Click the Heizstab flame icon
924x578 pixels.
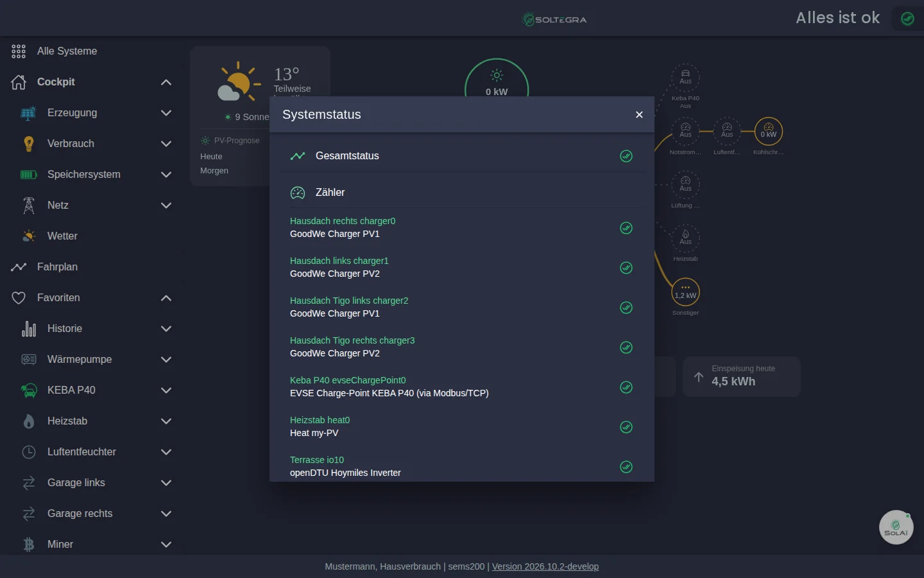click(29, 421)
